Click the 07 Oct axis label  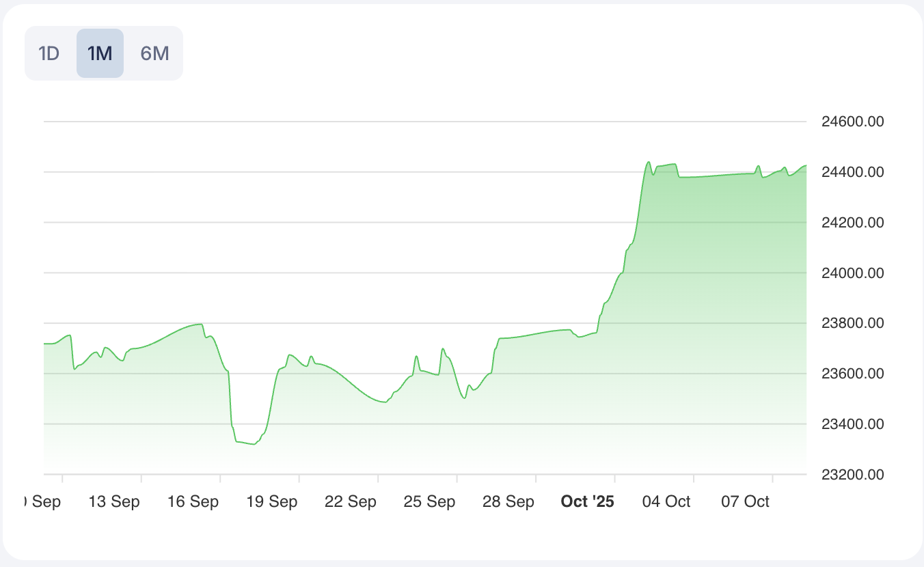point(746,502)
